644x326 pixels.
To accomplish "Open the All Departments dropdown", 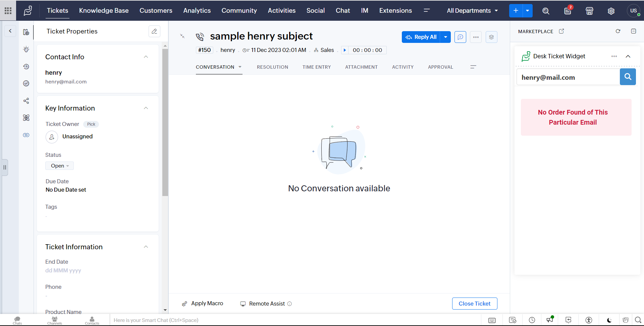I will (472, 11).
